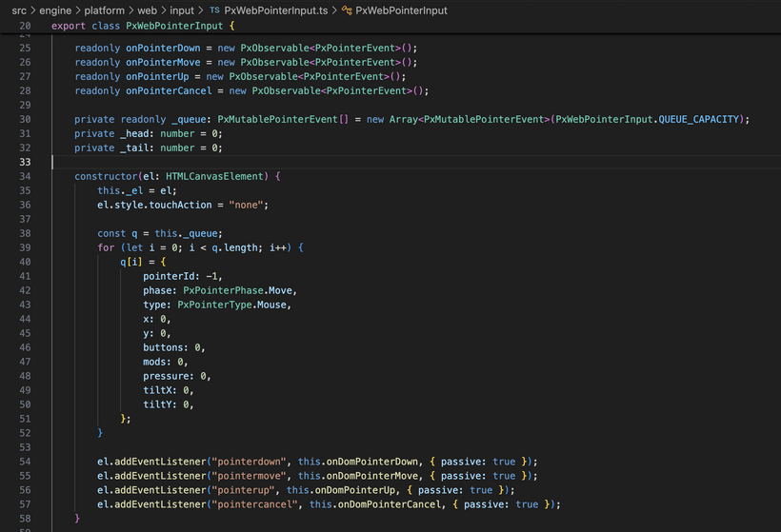Click QUEUE_CAPACITY identifier on line 30
Image resolution: width=781 pixels, height=532 pixels.
coord(703,119)
